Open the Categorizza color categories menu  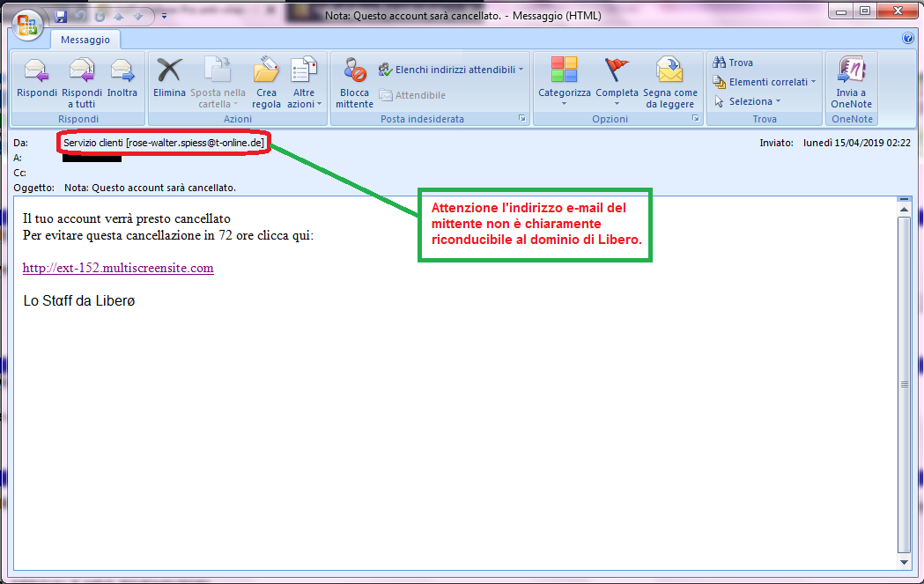[x=564, y=81]
